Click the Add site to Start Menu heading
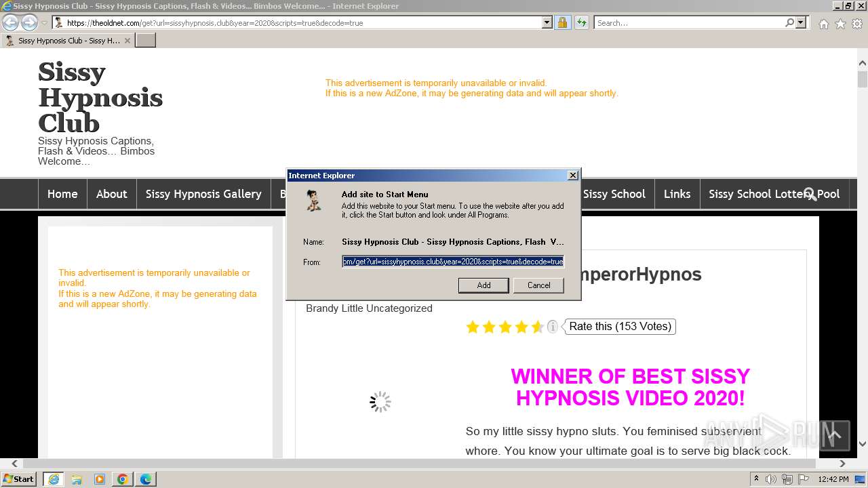This screenshot has height=488, width=868. (384, 195)
